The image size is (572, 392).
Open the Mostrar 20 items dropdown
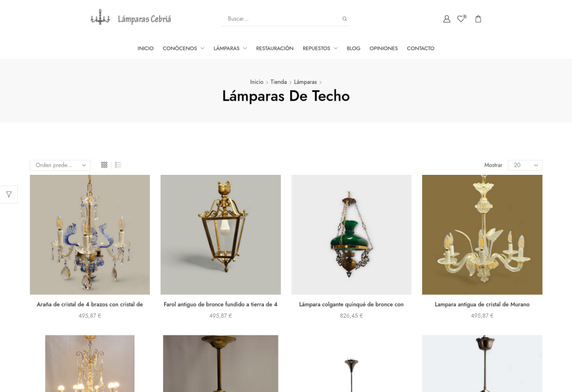(525, 165)
